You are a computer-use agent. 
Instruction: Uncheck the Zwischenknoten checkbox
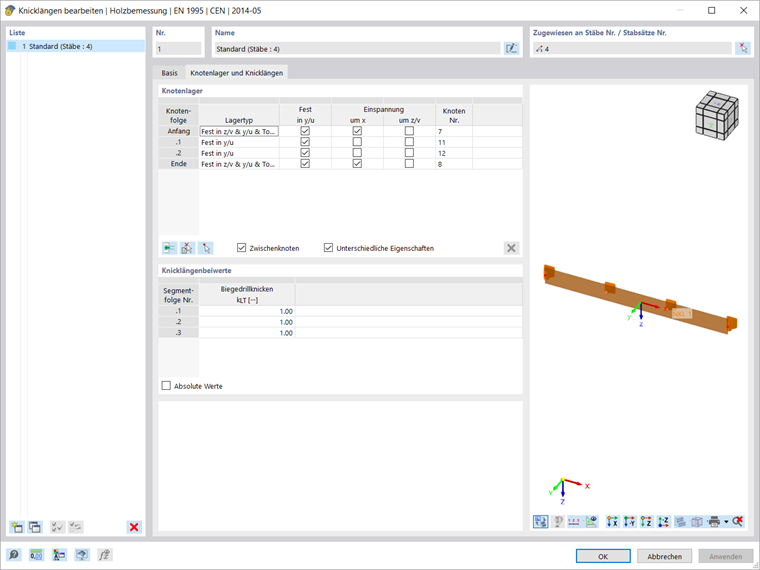coord(241,248)
